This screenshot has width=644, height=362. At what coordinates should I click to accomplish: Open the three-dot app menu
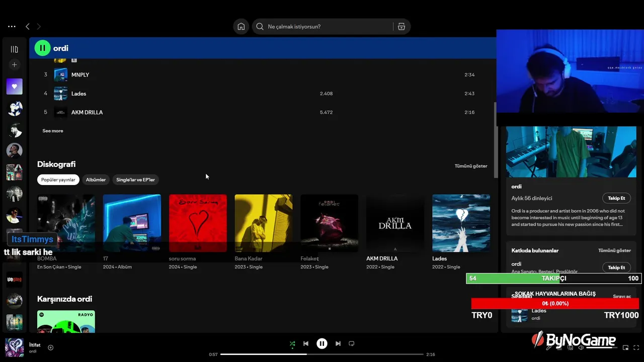pyautogui.click(x=12, y=27)
